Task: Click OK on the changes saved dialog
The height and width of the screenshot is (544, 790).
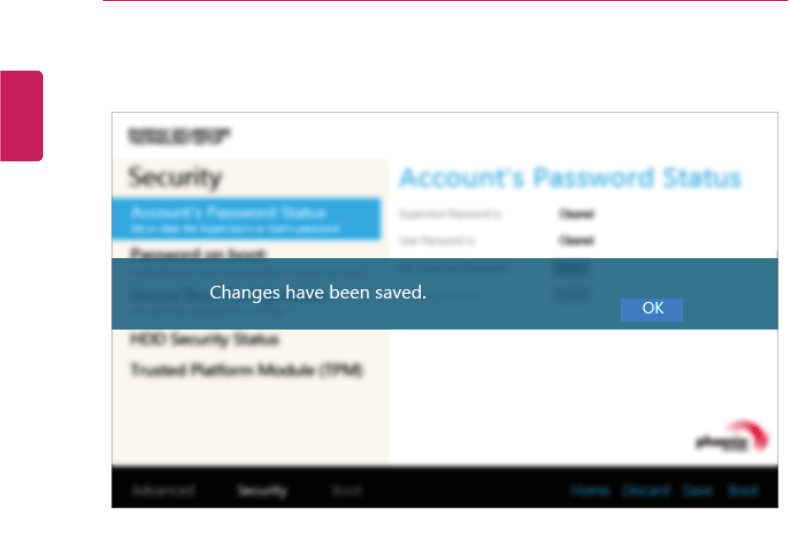Action: 651,309
